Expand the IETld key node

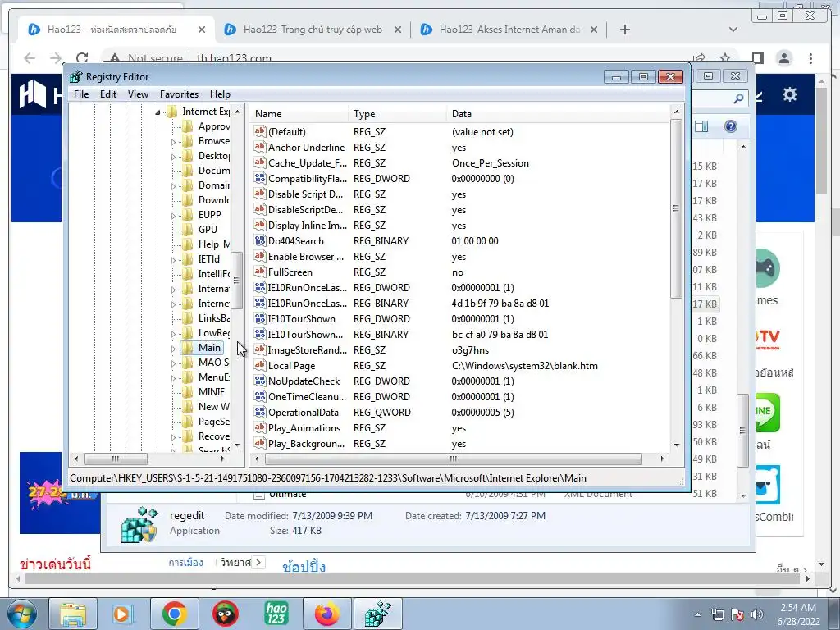click(173, 260)
